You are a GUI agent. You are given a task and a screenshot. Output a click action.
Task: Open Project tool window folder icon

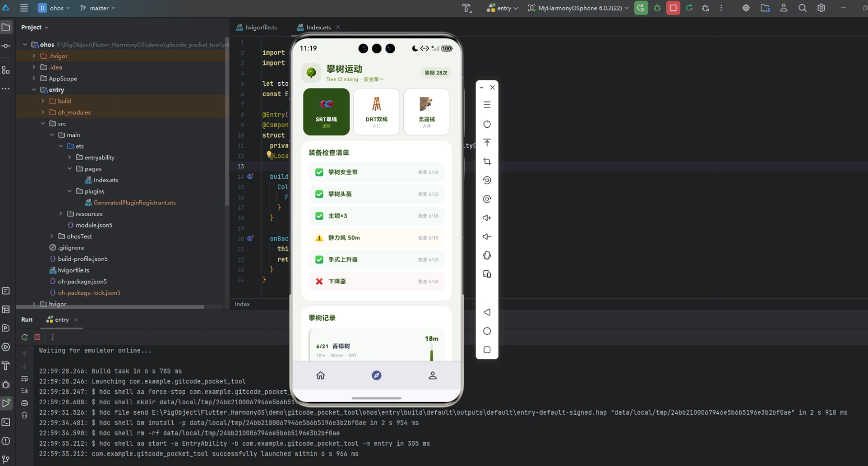click(x=6, y=27)
